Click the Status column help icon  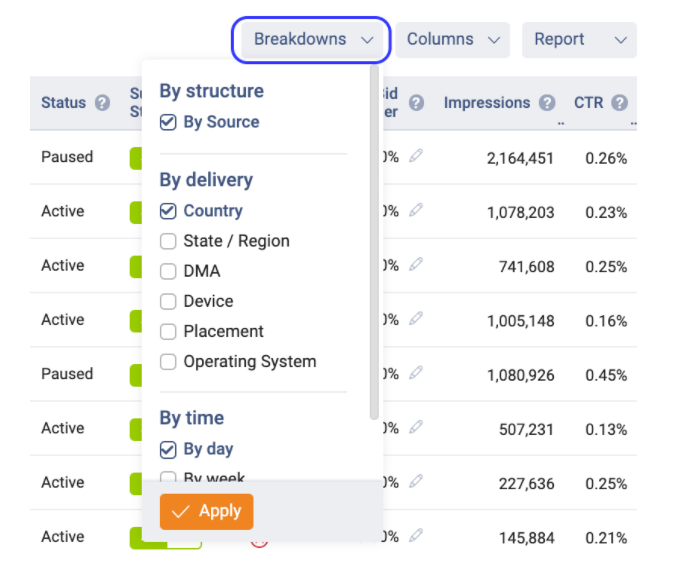[x=103, y=103]
